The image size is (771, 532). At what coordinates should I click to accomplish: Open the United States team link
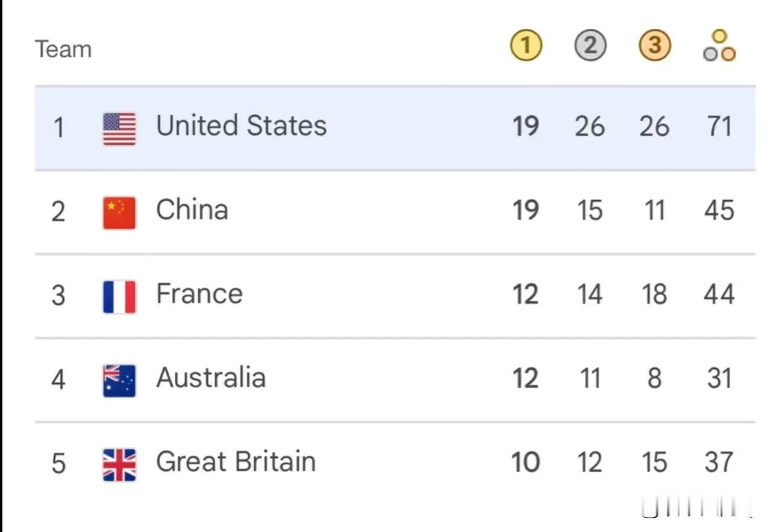[241, 126]
